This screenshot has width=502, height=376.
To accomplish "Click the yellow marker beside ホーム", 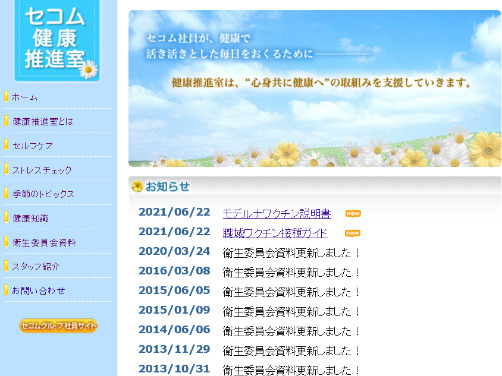I will coord(6,96).
